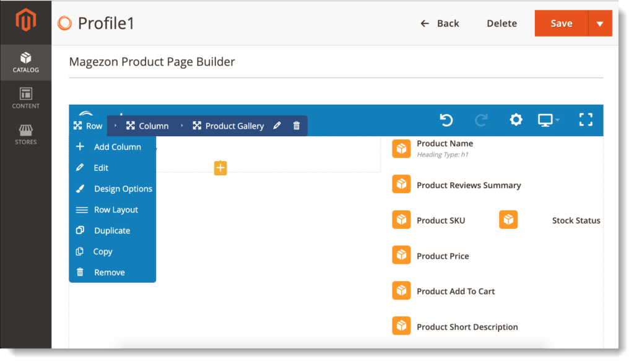Click the undo arrow in builder toolbar
Image resolution: width=634 pixels, height=364 pixels.
tap(446, 119)
